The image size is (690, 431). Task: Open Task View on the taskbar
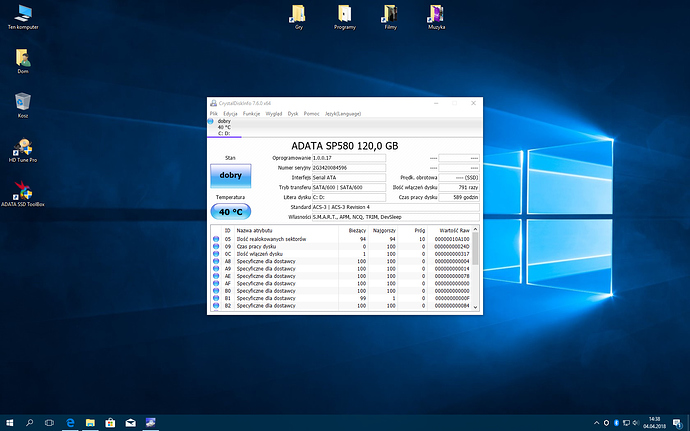49,423
